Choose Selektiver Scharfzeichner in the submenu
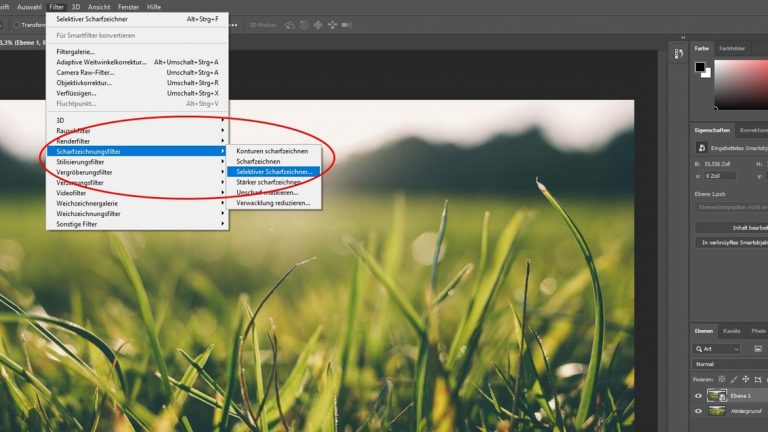This screenshot has width=768, height=432. point(273,171)
